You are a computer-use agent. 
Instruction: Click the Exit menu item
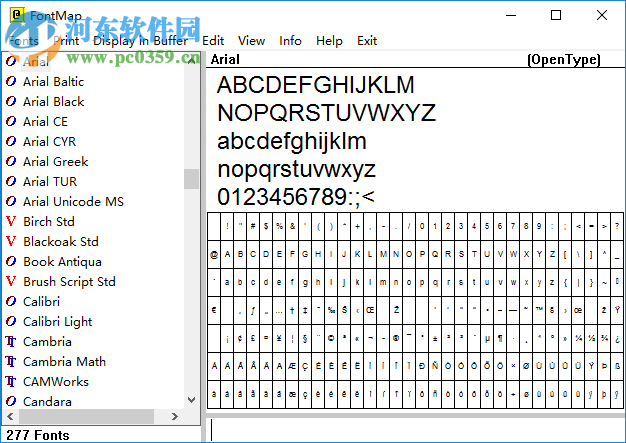tap(367, 41)
